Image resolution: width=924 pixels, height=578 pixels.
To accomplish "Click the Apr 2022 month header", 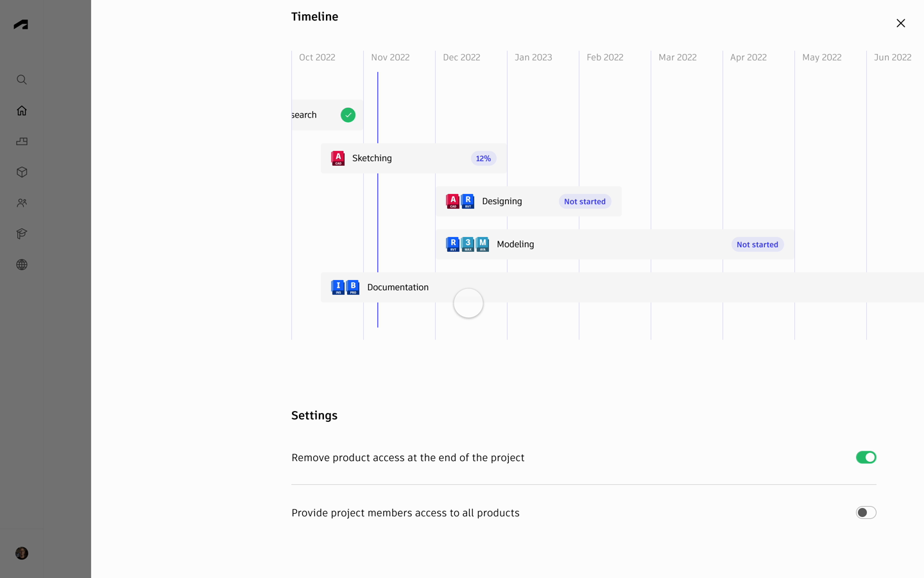I will (x=748, y=57).
